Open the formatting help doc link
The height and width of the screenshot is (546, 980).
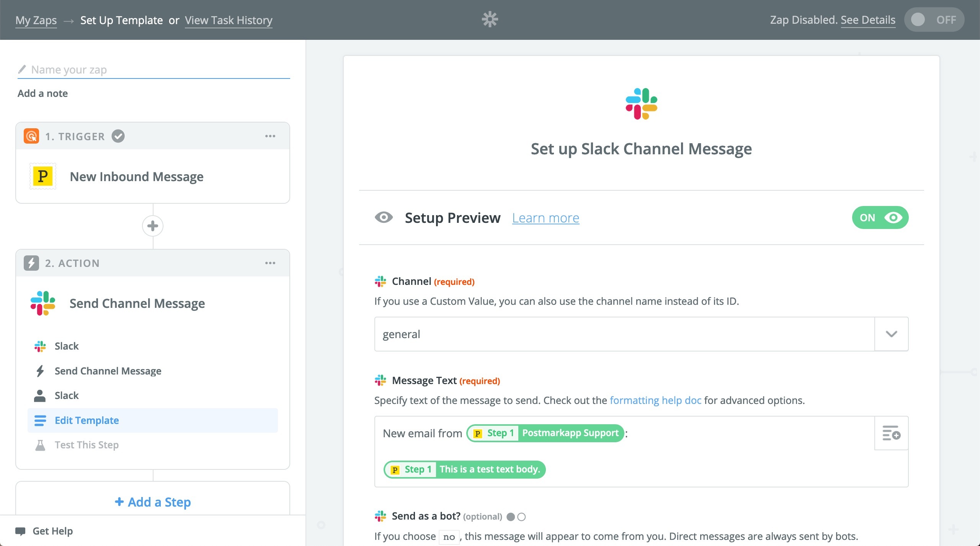click(x=655, y=400)
